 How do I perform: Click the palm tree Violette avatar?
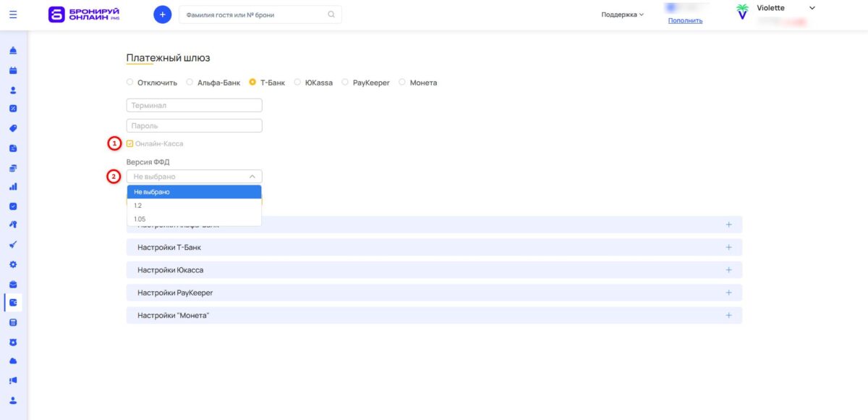tap(742, 12)
